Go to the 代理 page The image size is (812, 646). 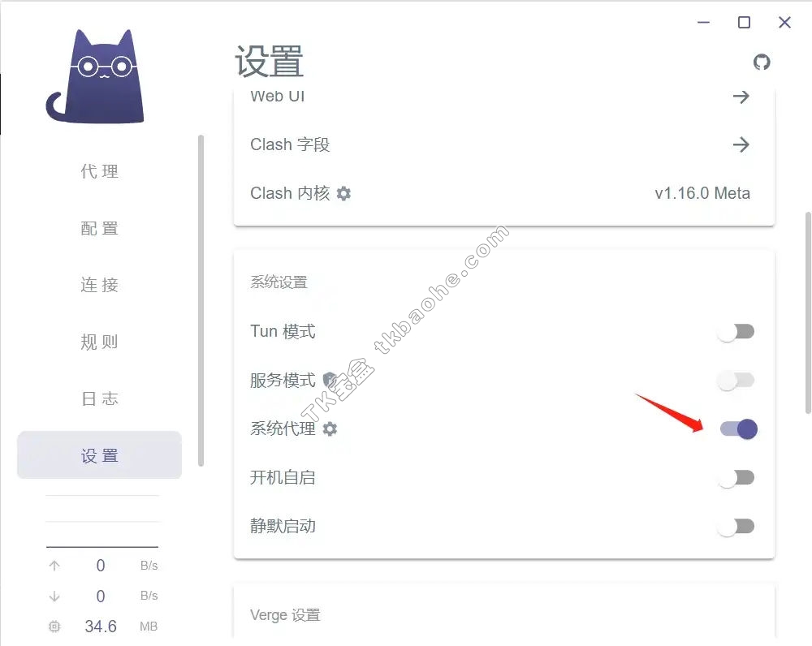point(99,171)
